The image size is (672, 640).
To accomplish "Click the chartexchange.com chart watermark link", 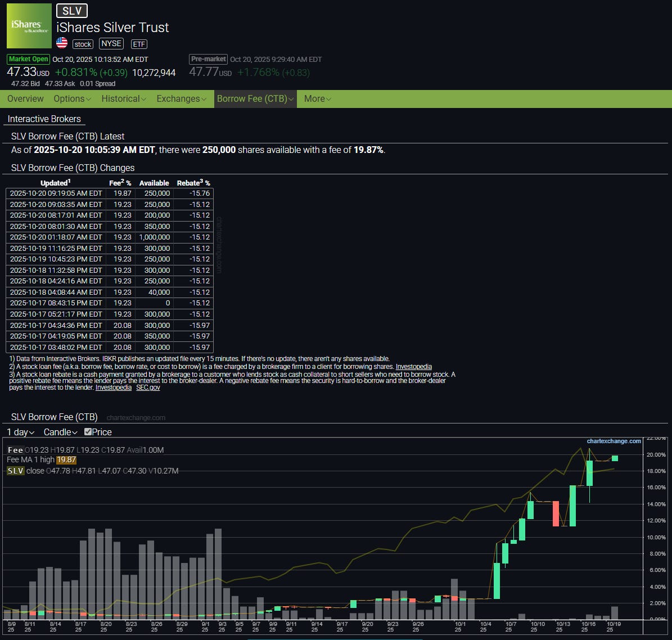I will pyautogui.click(x=614, y=441).
